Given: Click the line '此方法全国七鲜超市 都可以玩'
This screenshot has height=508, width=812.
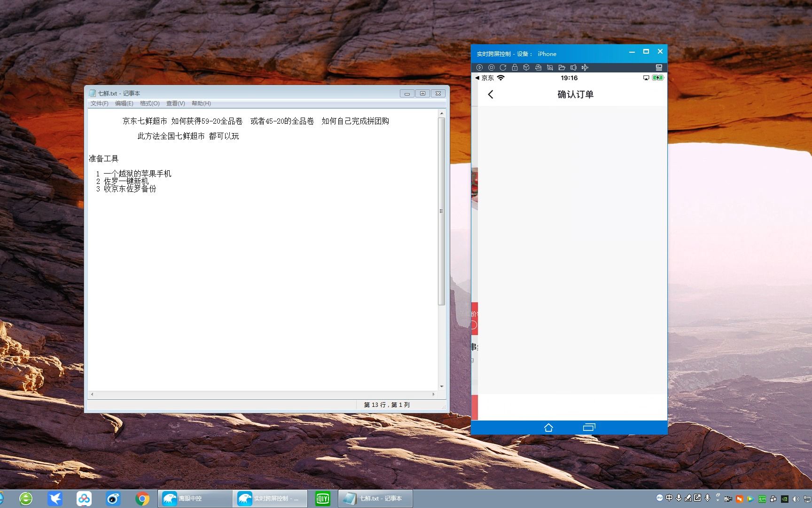Looking at the screenshot, I should (188, 136).
